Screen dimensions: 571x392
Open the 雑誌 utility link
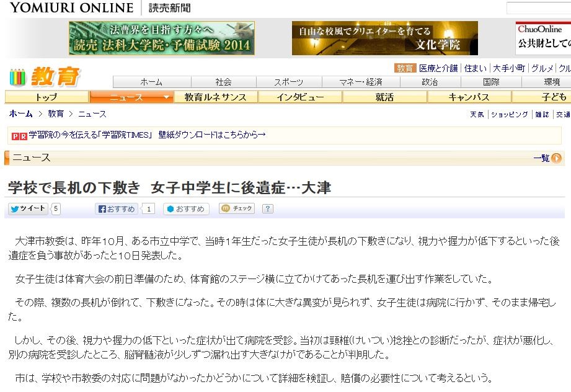(542, 114)
